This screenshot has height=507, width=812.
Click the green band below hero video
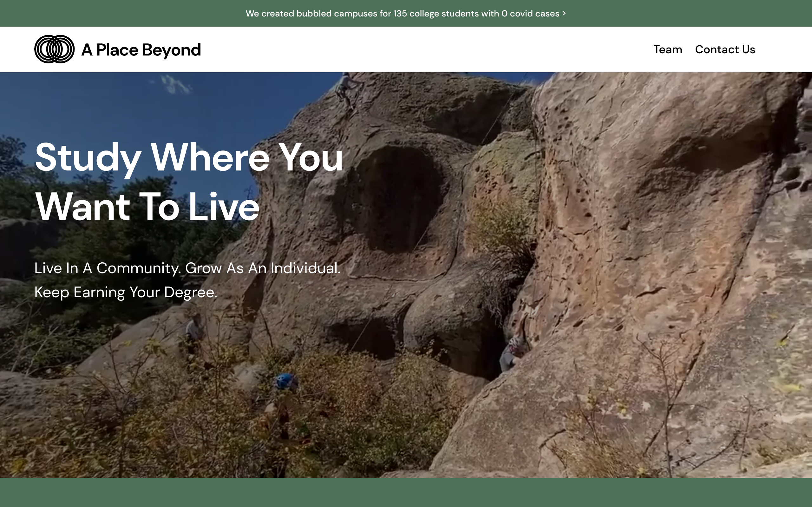406,492
